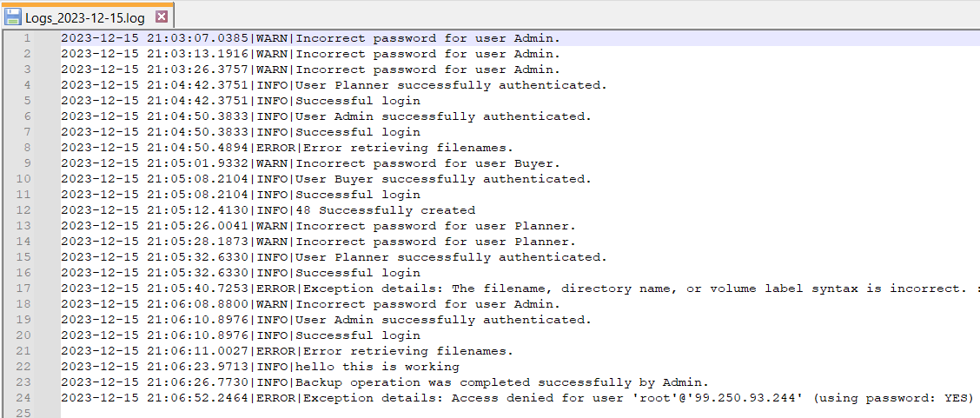The image size is (980, 418).
Task: Click the "48 Successfully created" log entry
Action: [x=386, y=210]
